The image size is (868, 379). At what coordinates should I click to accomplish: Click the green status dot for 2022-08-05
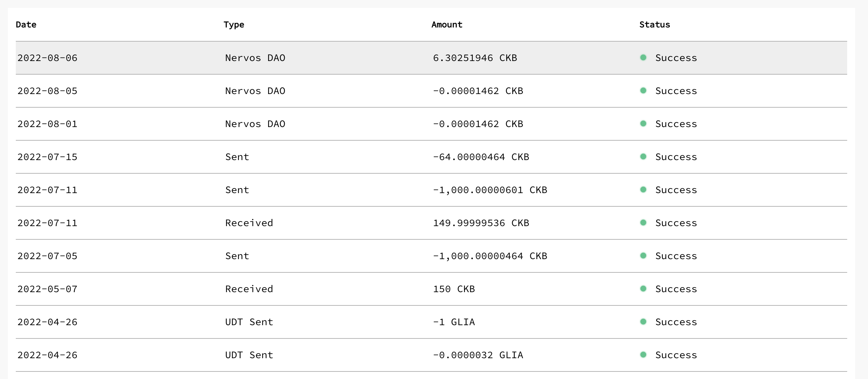pyautogui.click(x=643, y=90)
